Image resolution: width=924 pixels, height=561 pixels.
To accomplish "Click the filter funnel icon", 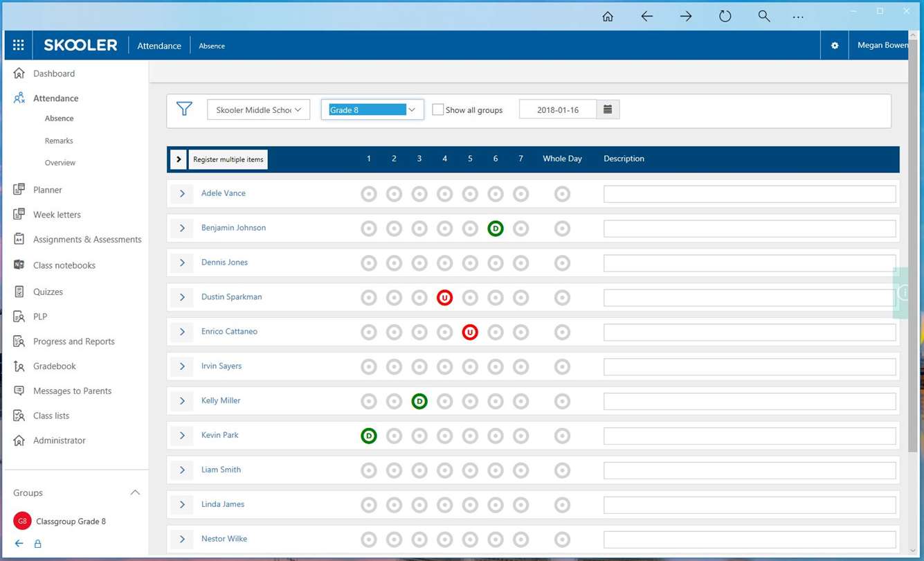I will (184, 109).
